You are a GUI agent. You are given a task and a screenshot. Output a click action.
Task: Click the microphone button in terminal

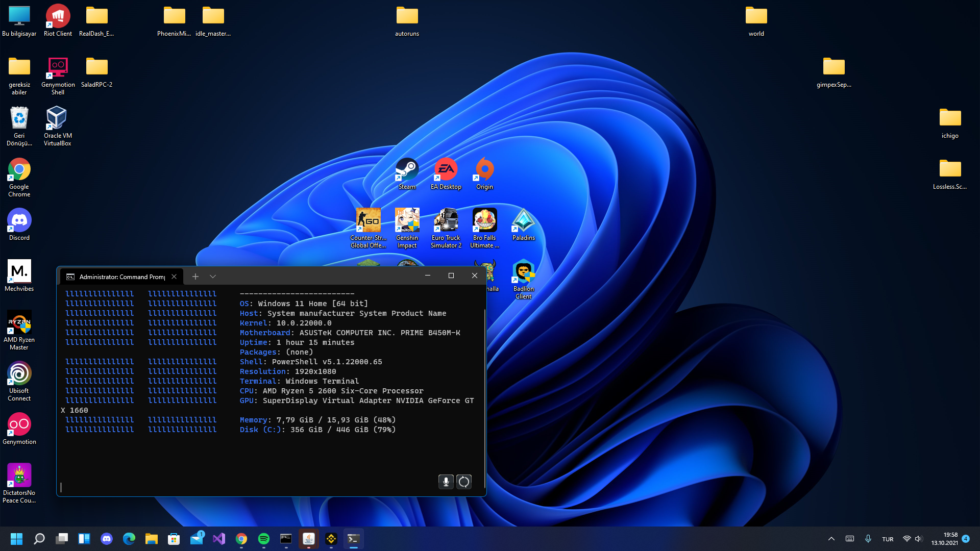pyautogui.click(x=446, y=482)
